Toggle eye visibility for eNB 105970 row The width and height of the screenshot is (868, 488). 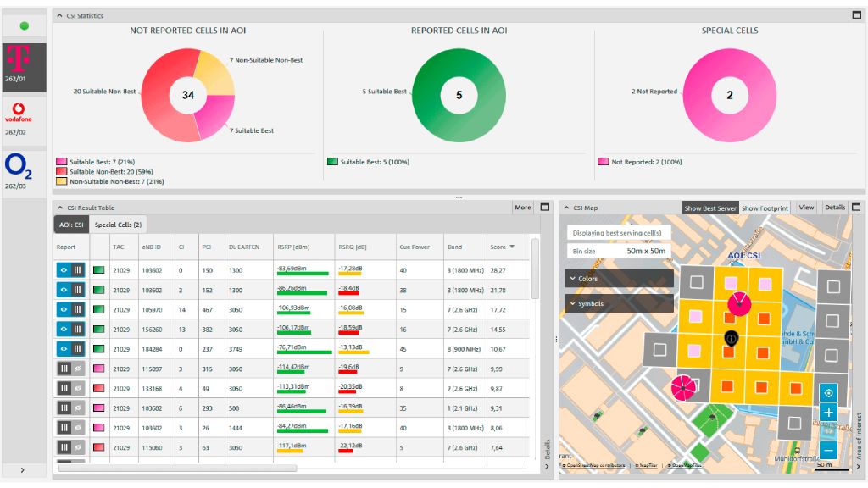click(x=64, y=309)
